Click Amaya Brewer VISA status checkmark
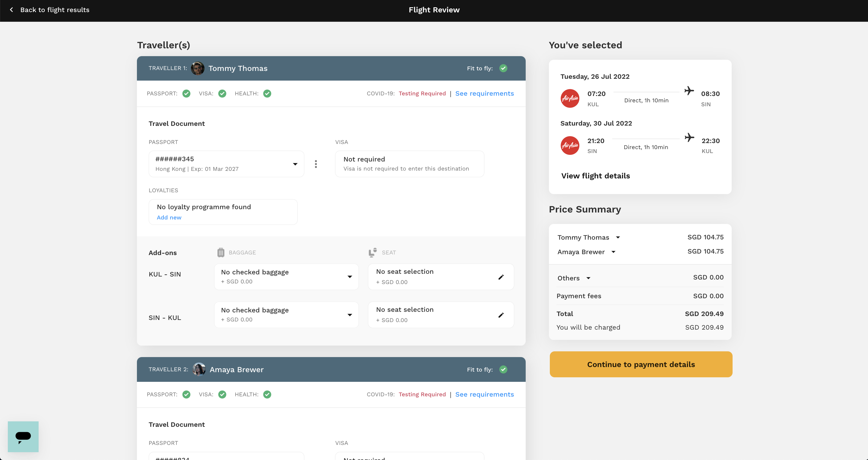Viewport: 868px width, 460px height. (x=222, y=395)
